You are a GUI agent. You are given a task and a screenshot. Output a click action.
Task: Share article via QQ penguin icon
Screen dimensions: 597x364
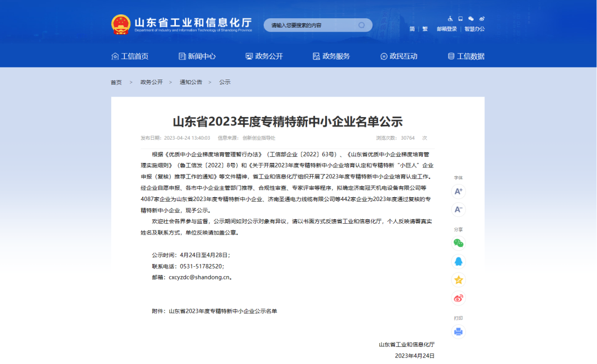tap(458, 261)
